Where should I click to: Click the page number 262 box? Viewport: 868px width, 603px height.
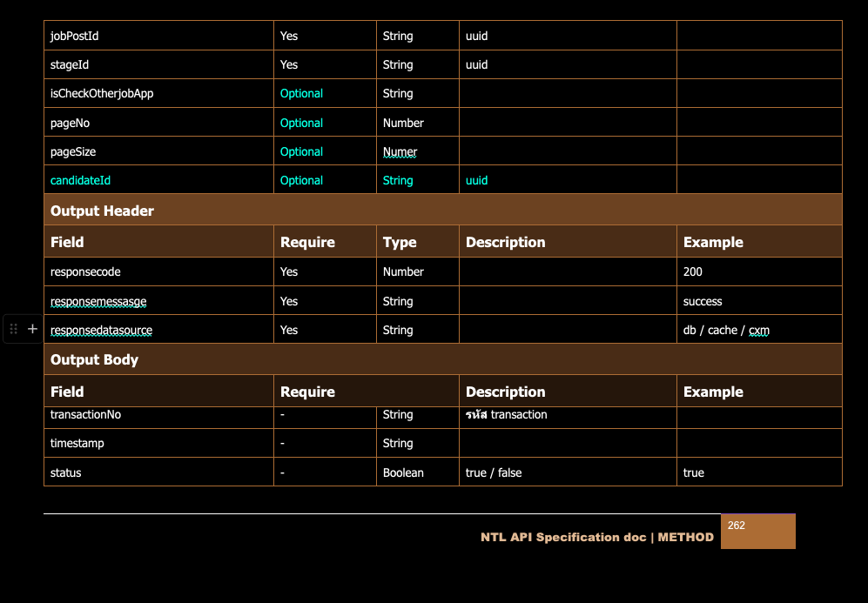pyautogui.click(x=757, y=531)
